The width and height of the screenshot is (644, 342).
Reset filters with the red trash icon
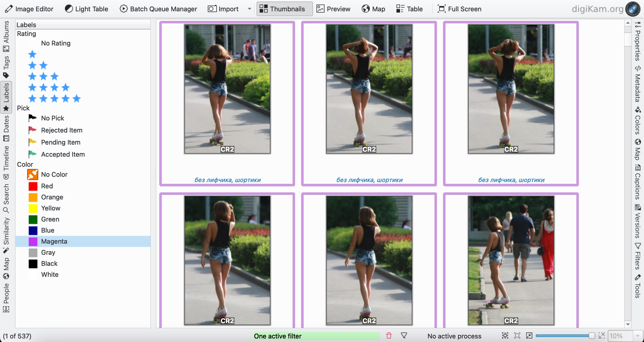click(389, 336)
